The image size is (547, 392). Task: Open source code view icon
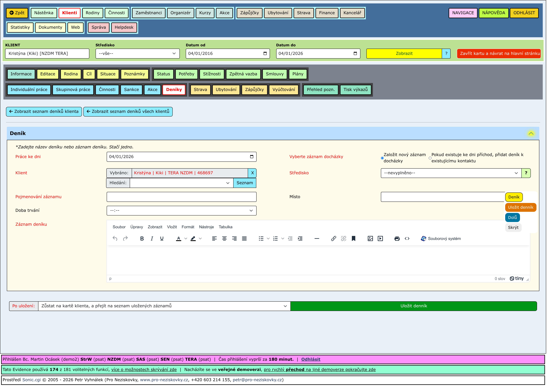(407, 238)
